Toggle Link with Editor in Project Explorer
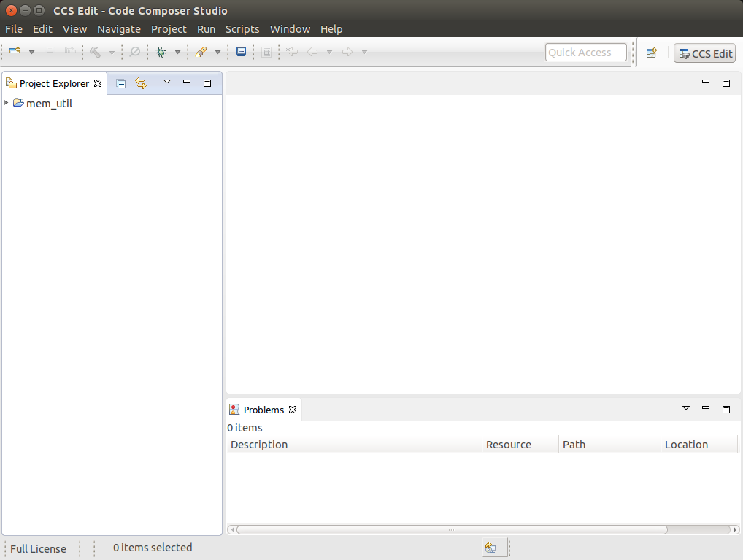The width and height of the screenshot is (743, 560). [141, 84]
